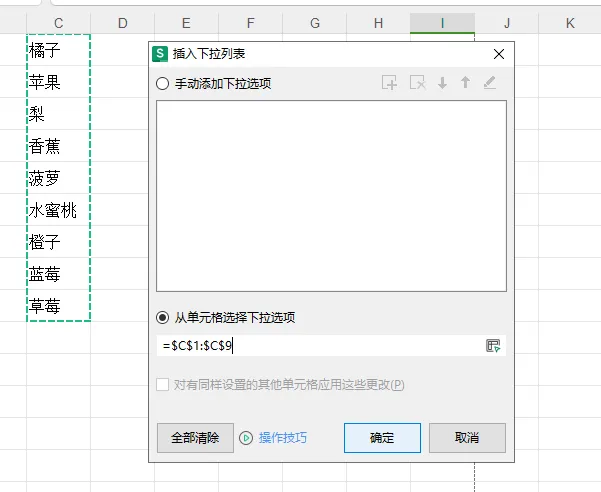The height and width of the screenshot is (492, 601).
Task: Click the move item down arrow icon
Action: point(442,83)
